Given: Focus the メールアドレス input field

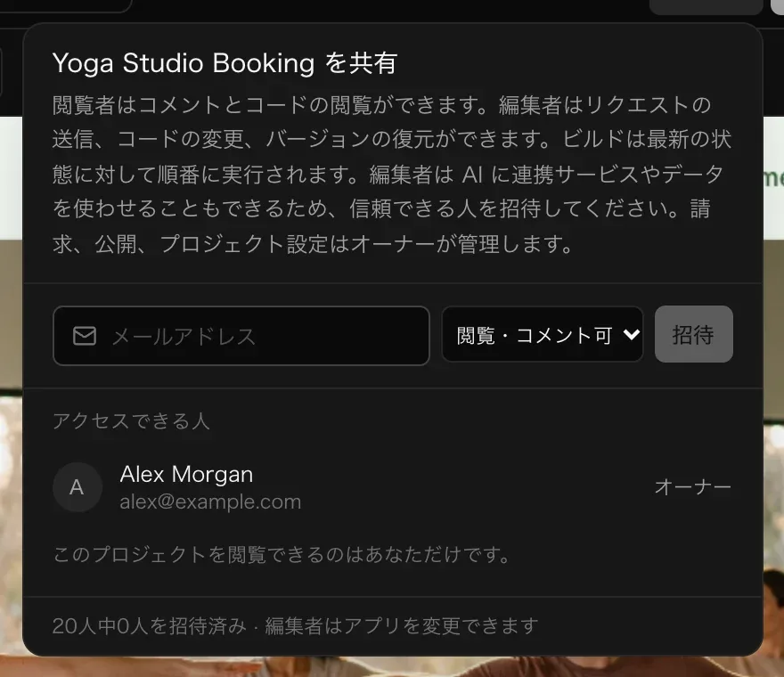Looking at the screenshot, I should (241, 336).
